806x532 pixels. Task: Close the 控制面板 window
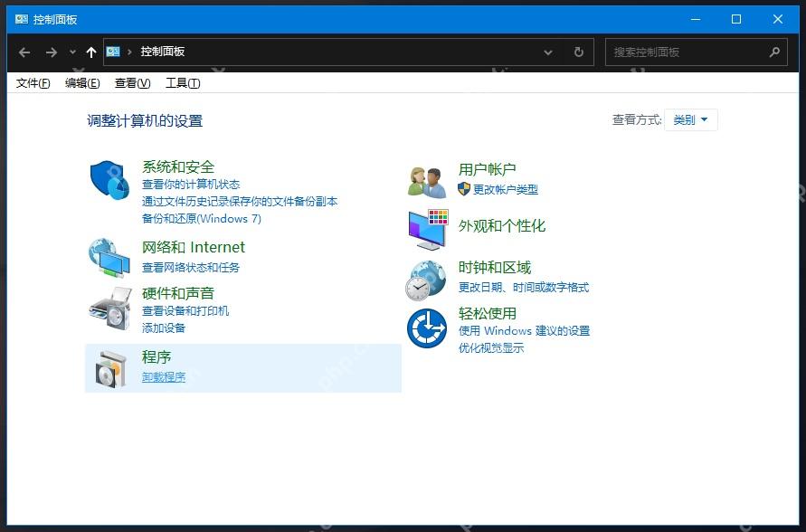778,20
